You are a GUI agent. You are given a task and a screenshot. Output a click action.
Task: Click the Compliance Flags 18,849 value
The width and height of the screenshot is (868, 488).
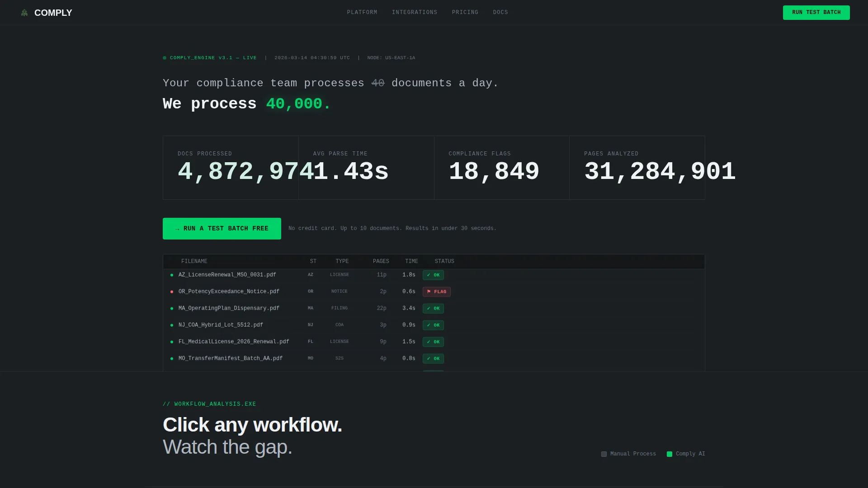pos(494,172)
